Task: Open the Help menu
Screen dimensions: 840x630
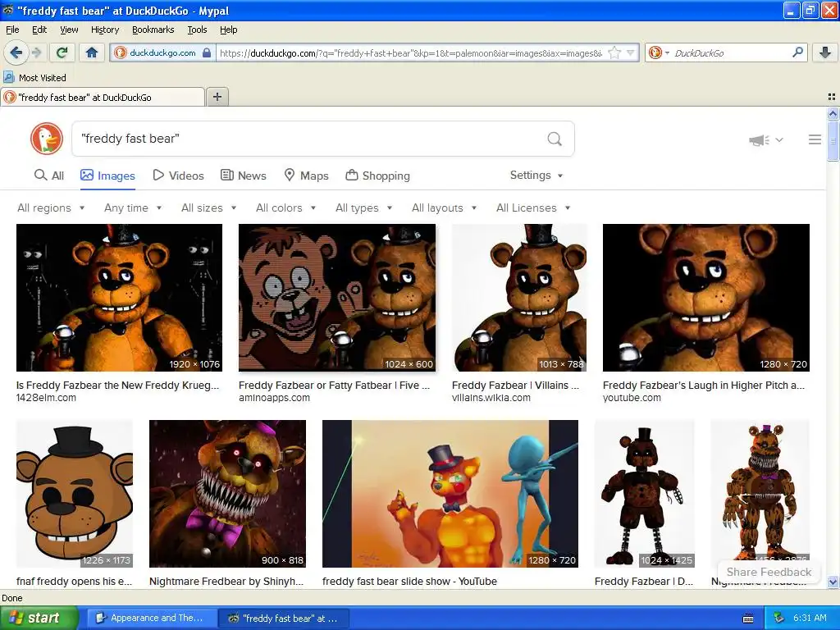Action: pos(229,30)
